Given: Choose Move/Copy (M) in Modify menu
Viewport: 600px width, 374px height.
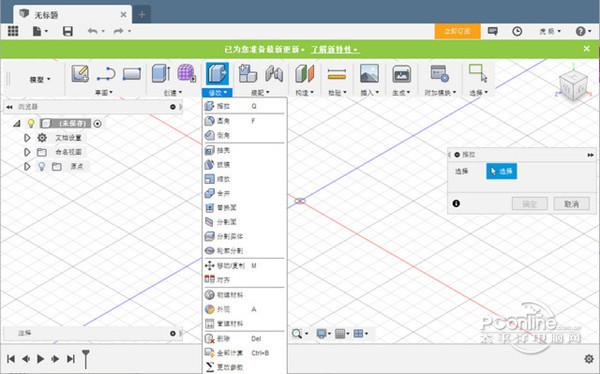Looking at the screenshot, I should (245, 265).
